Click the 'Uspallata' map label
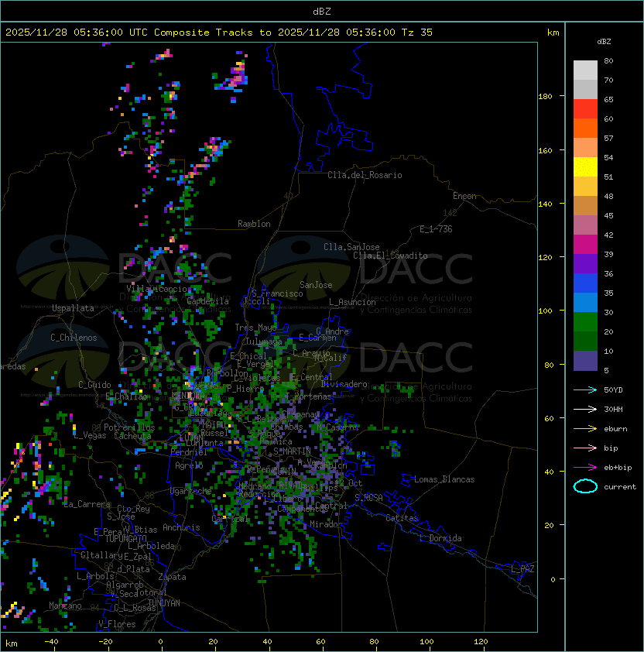The image size is (644, 652). (x=73, y=308)
